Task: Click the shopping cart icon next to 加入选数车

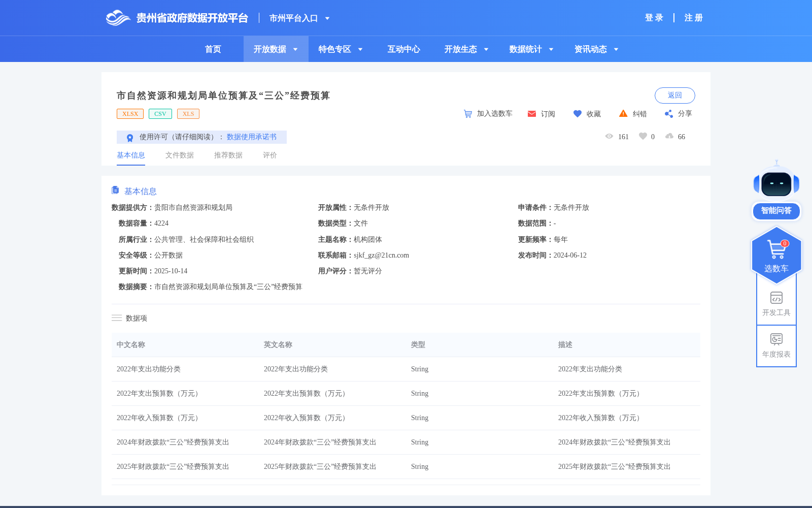Action: pos(468,114)
